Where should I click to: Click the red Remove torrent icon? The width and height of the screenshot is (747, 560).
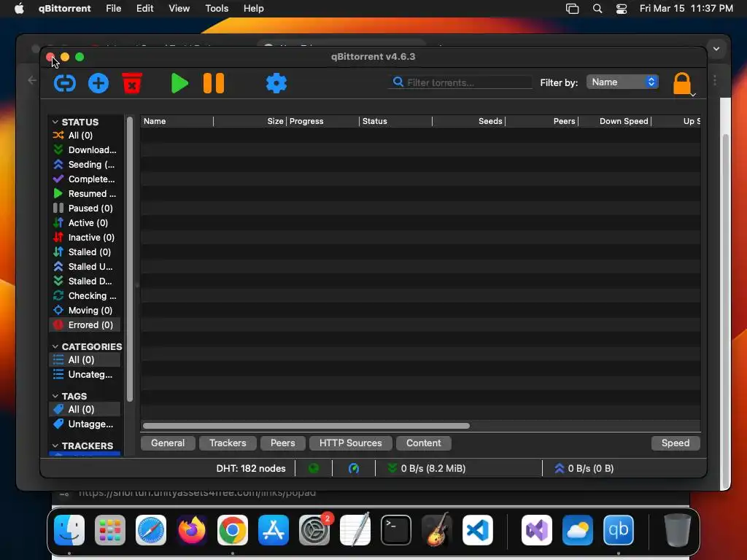(x=132, y=83)
